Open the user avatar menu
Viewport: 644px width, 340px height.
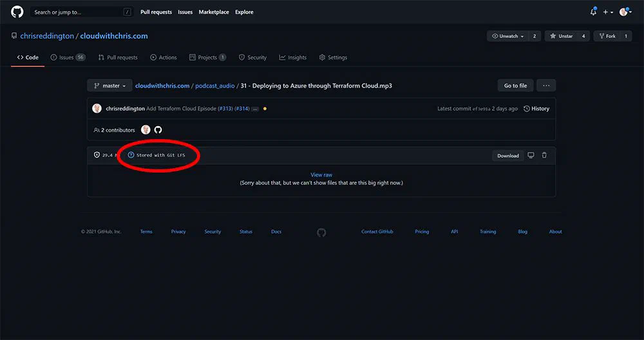click(625, 12)
